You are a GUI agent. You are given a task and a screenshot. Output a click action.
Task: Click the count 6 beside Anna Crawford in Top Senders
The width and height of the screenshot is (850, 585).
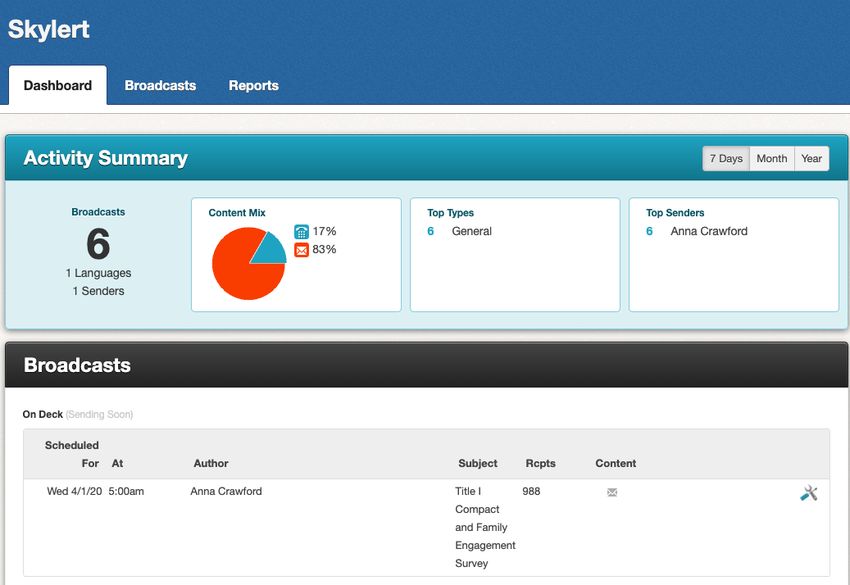coord(649,231)
